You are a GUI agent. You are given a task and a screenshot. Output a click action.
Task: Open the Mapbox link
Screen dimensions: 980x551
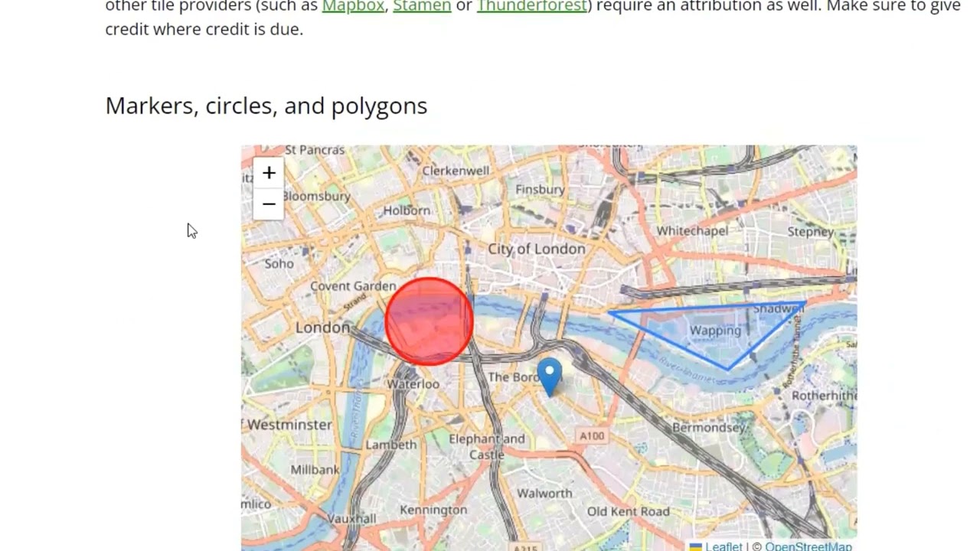coord(353,6)
